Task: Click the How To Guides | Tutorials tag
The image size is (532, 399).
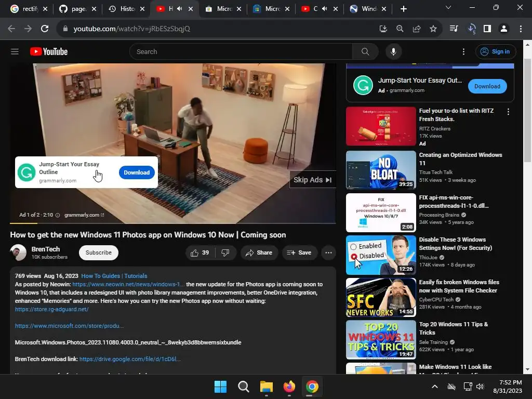Action: 114,276
